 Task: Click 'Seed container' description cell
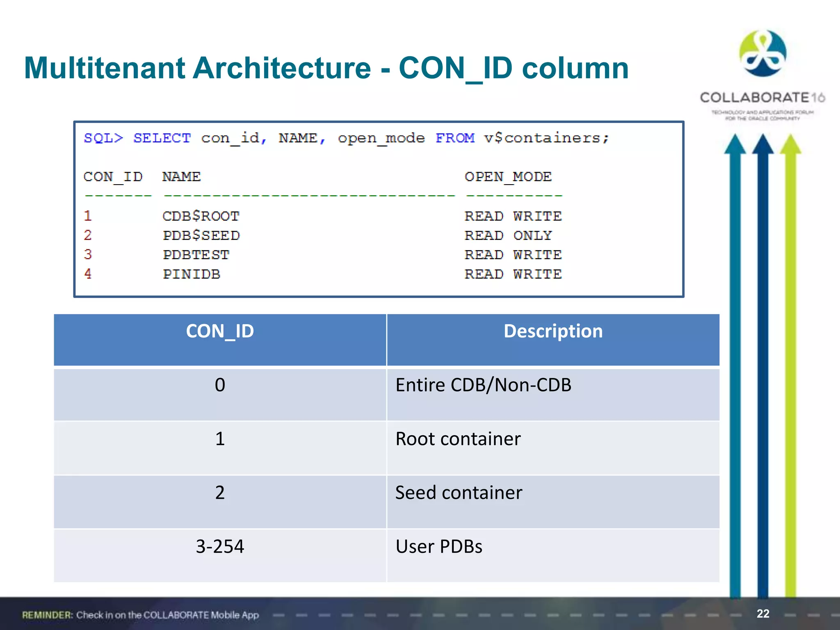pos(553,502)
